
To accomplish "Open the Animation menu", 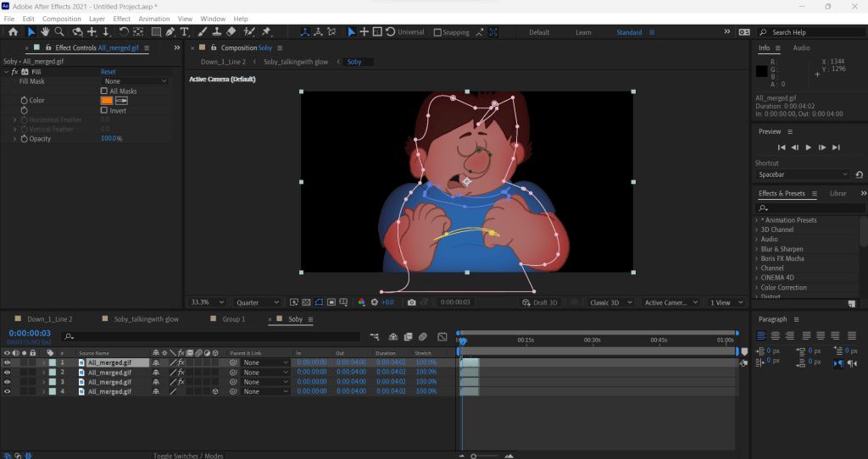I will tap(154, 19).
